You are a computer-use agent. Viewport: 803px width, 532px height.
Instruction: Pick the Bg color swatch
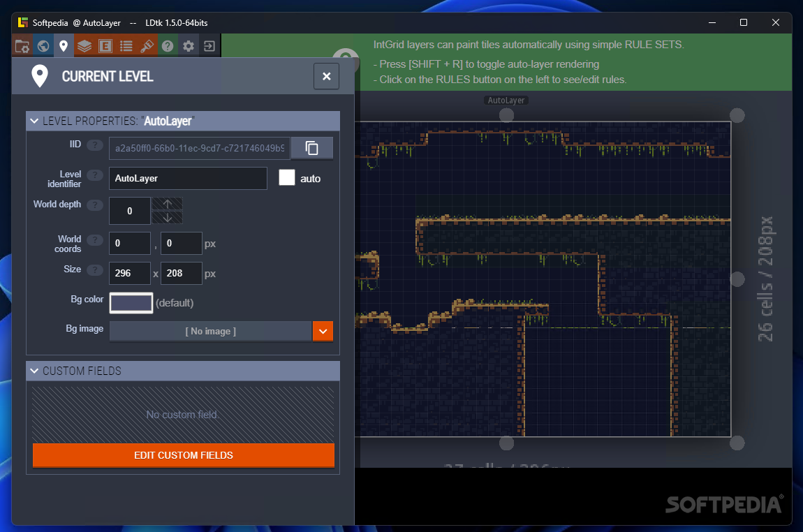point(131,303)
